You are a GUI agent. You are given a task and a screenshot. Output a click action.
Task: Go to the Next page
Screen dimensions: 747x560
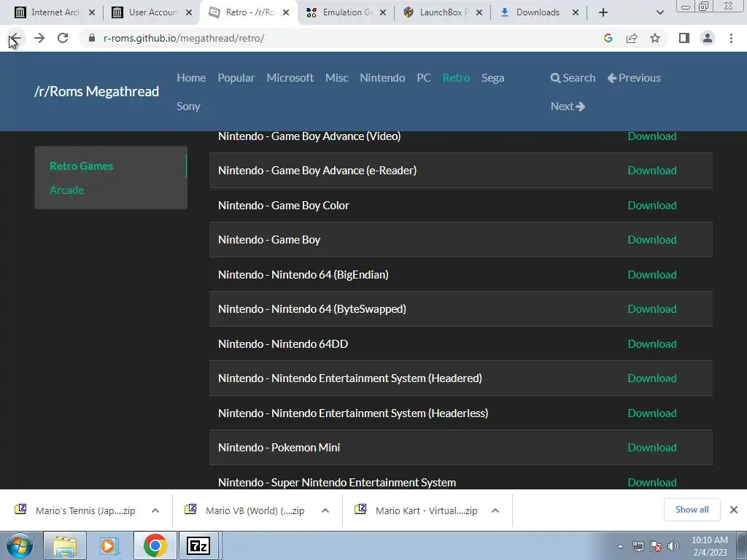point(568,106)
